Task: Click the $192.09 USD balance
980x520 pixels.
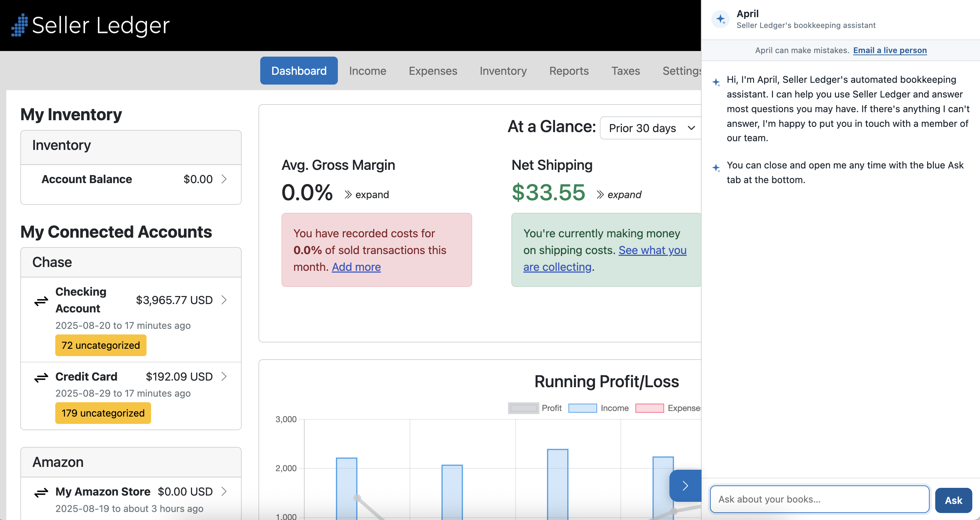Action: (179, 376)
